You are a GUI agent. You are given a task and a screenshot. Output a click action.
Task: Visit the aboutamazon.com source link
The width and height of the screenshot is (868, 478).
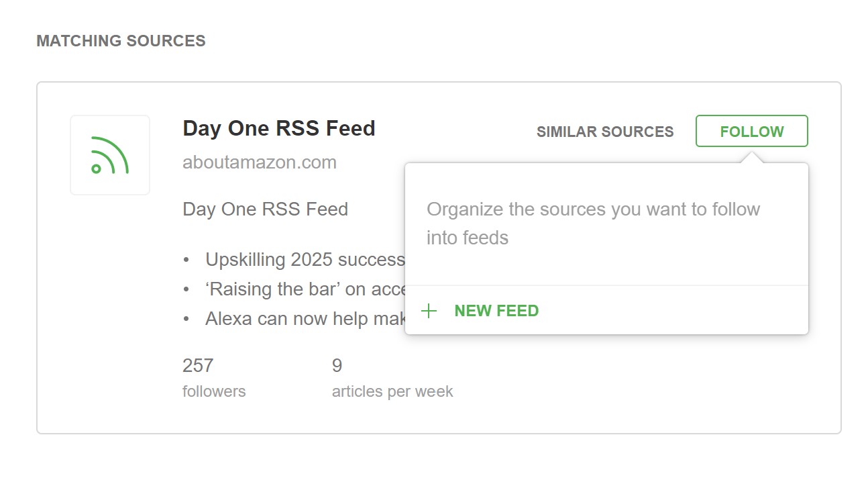[x=259, y=162]
